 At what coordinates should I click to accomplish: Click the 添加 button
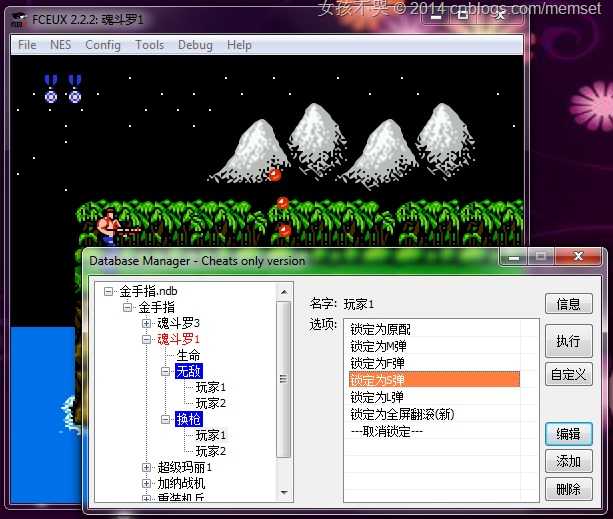(x=568, y=461)
